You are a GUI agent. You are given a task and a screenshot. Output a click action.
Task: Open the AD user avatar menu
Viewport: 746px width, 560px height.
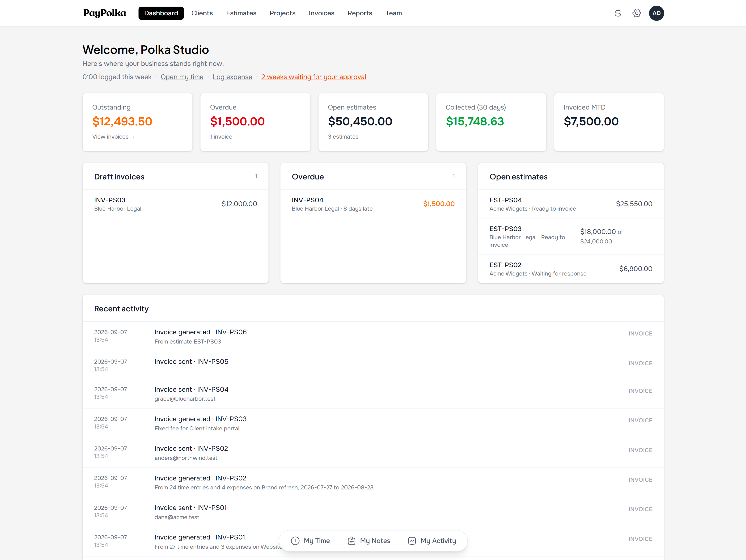[x=656, y=13]
